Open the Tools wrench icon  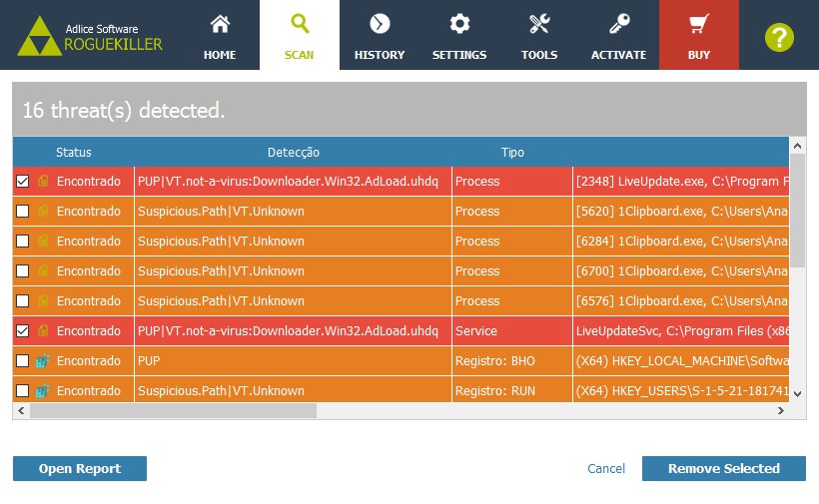click(x=539, y=24)
